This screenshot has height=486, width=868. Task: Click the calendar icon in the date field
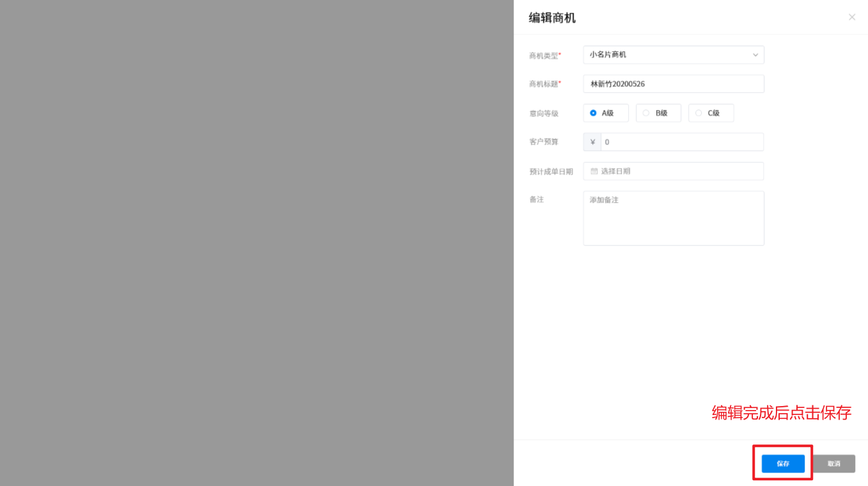click(594, 171)
